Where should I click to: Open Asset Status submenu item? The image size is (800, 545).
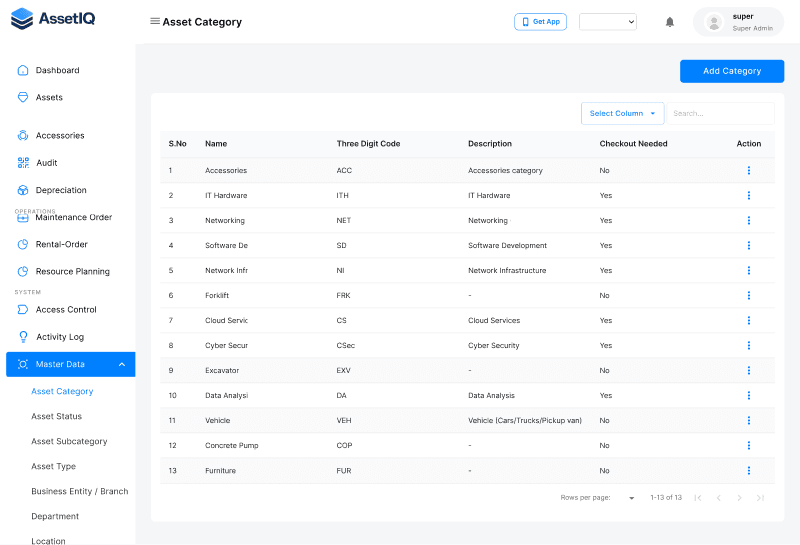tap(57, 416)
